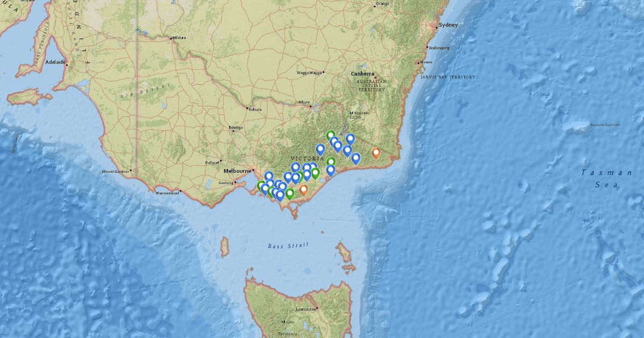The image size is (644, 338).
Task: Click the Bass Strait label
Action: (x=288, y=246)
